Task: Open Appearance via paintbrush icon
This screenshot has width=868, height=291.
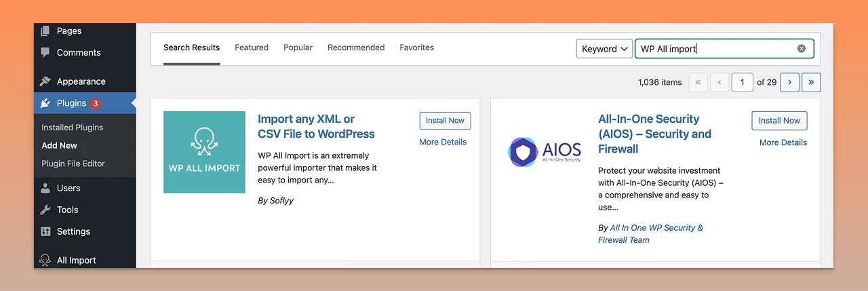Action: point(45,81)
